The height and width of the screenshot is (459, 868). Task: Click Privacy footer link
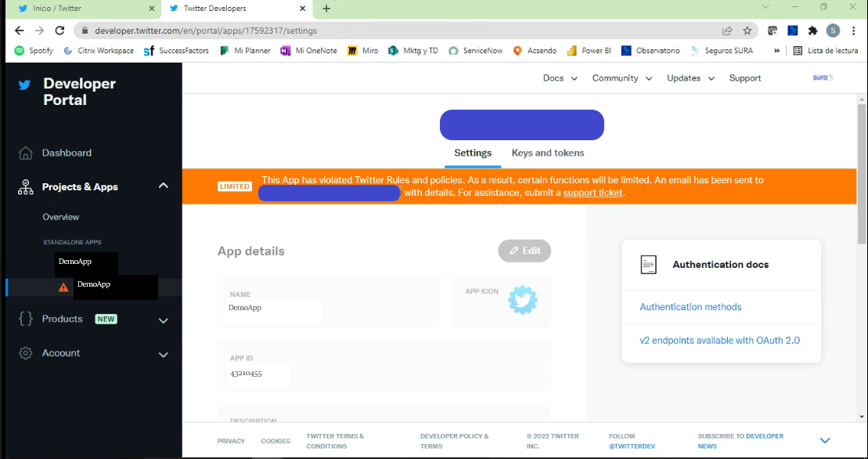(x=231, y=441)
